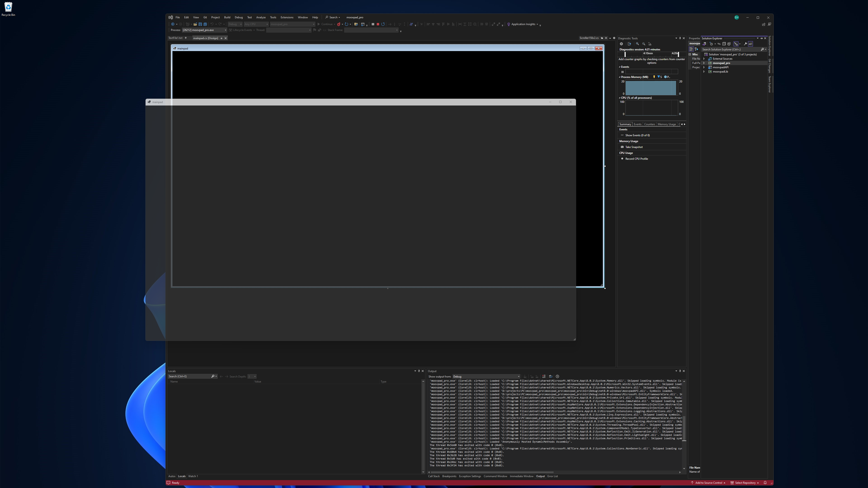868x488 pixels.
Task: Stop debugging with the red square
Action: pos(378,24)
